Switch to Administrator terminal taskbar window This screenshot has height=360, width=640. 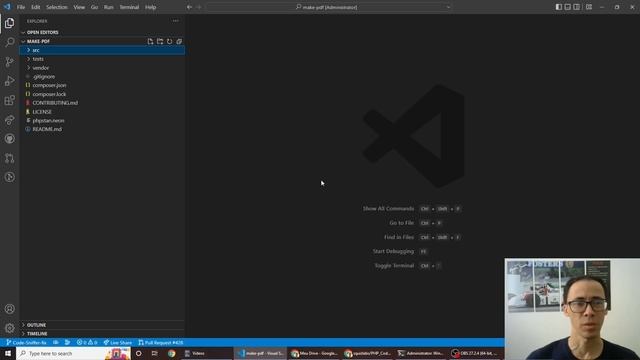click(421, 353)
